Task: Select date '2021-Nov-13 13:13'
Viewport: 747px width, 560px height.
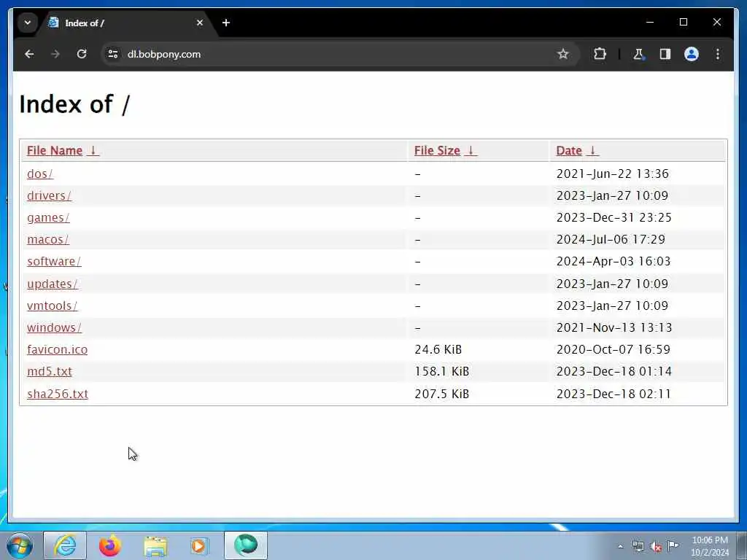Action: click(614, 327)
